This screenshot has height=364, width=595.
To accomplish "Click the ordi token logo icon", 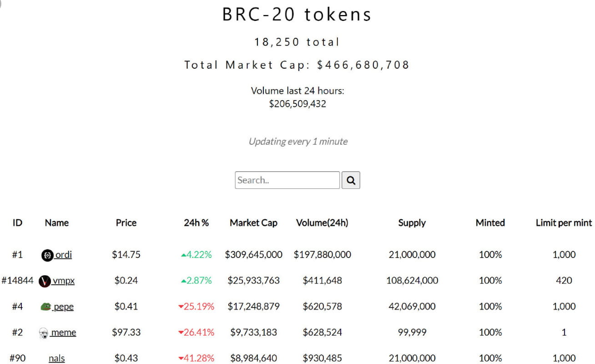I will tap(47, 255).
